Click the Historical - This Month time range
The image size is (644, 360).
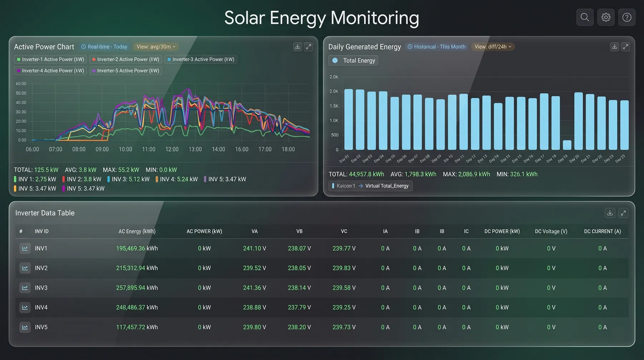[x=437, y=47]
